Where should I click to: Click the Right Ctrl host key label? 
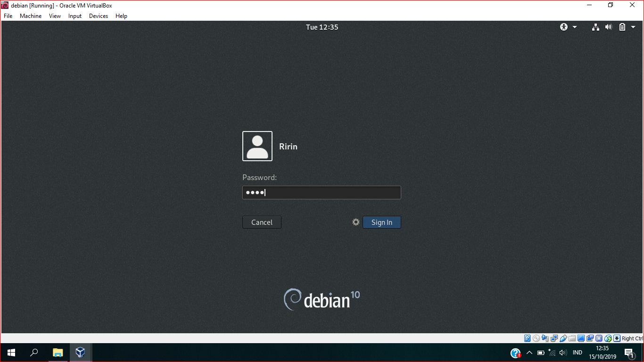click(633, 338)
